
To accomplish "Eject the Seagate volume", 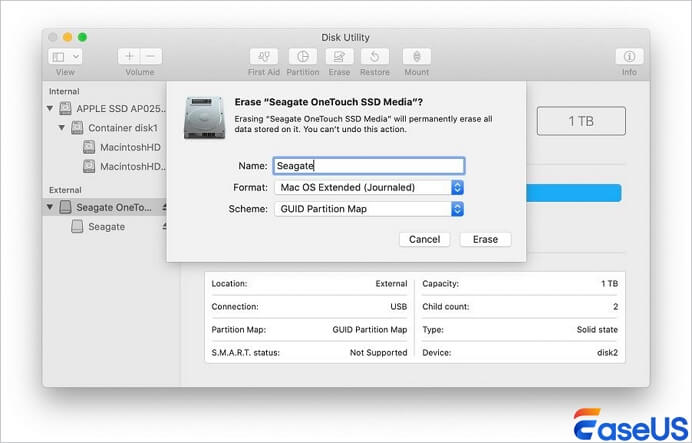I will click(x=164, y=226).
